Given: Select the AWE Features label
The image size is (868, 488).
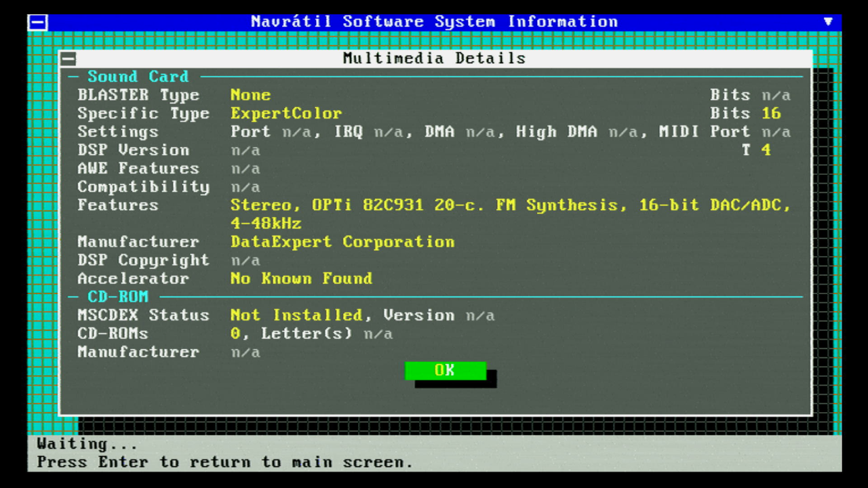Looking at the screenshot, I should click(138, 168).
